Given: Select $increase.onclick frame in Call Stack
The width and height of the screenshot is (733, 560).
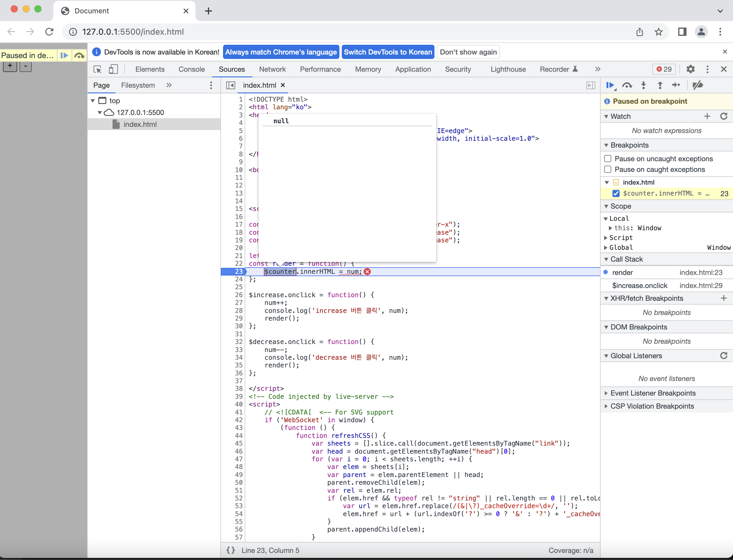Looking at the screenshot, I should (x=639, y=286).
